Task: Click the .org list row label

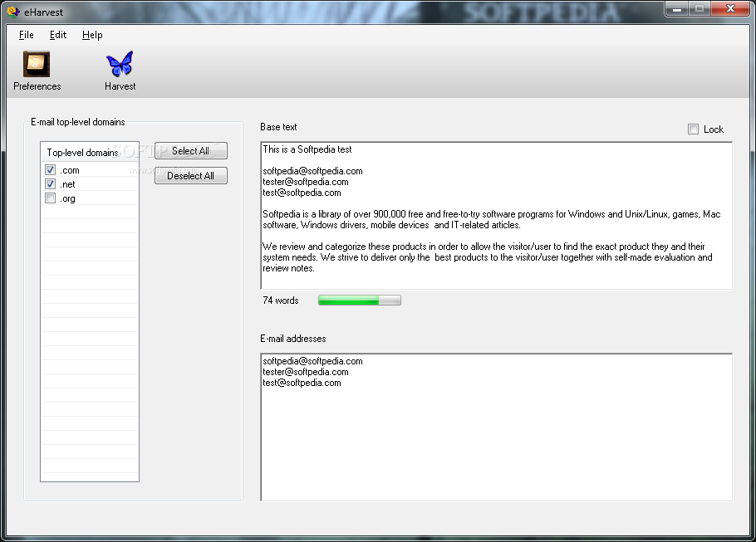Action: [x=67, y=198]
